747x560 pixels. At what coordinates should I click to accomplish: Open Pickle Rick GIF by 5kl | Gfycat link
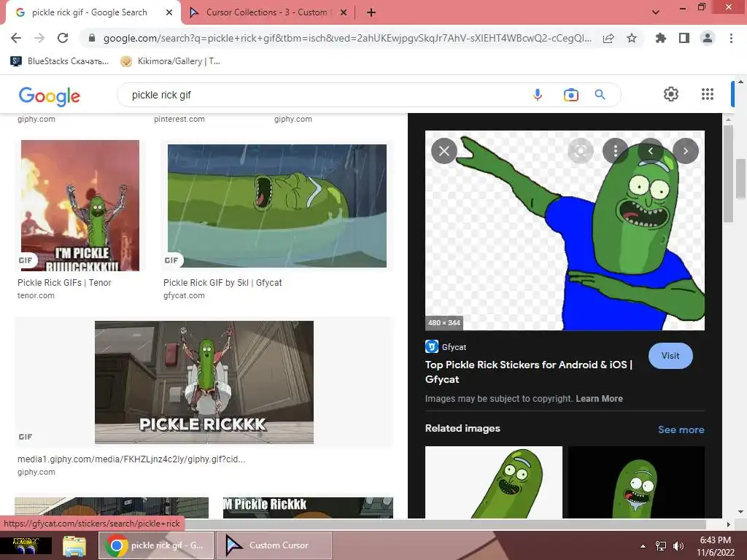pyautogui.click(x=222, y=282)
